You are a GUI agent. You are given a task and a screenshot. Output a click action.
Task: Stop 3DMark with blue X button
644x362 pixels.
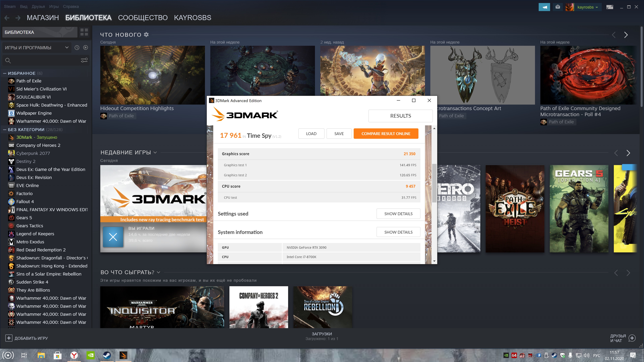click(x=113, y=237)
